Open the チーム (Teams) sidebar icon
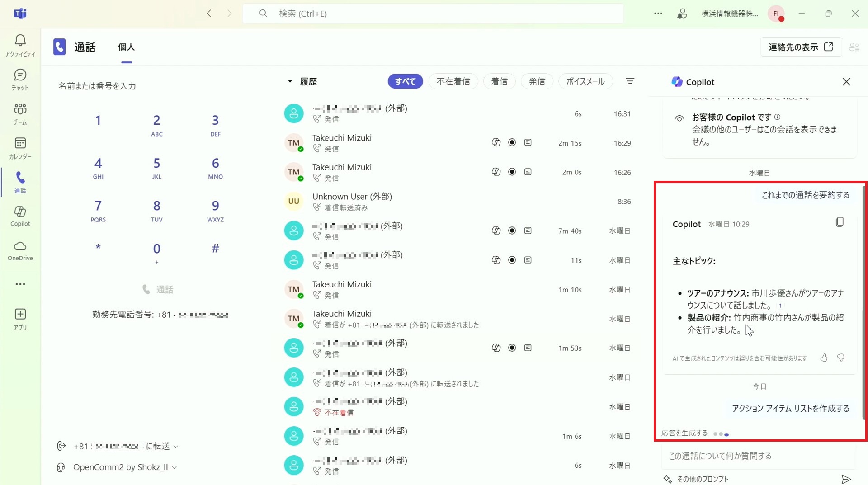Screen dimensions: 868x485 (x=20, y=114)
